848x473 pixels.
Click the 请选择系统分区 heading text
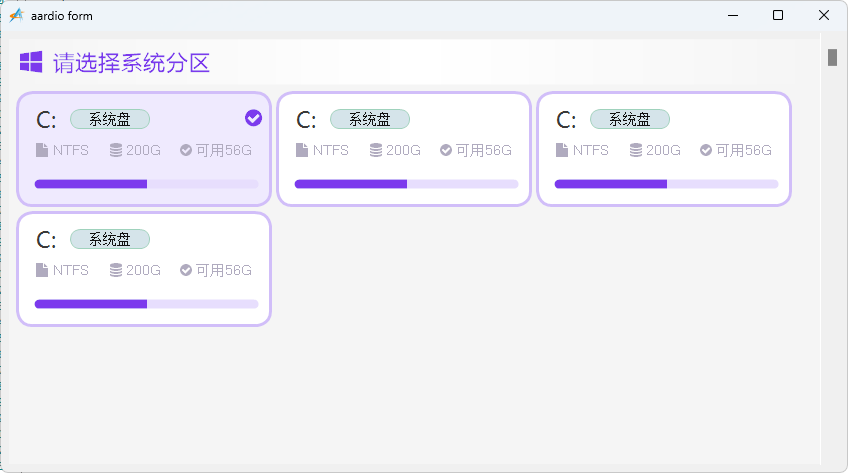pyautogui.click(x=131, y=63)
